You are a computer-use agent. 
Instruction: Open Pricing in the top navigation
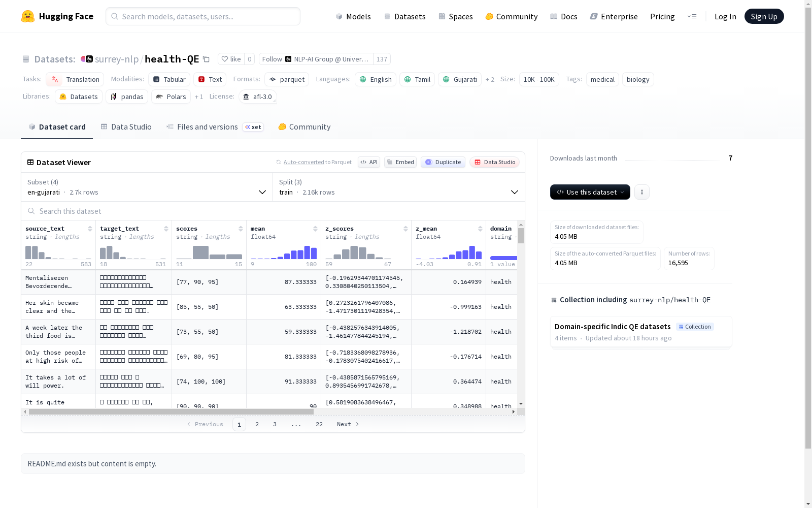pyautogui.click(x=662, y=16)
